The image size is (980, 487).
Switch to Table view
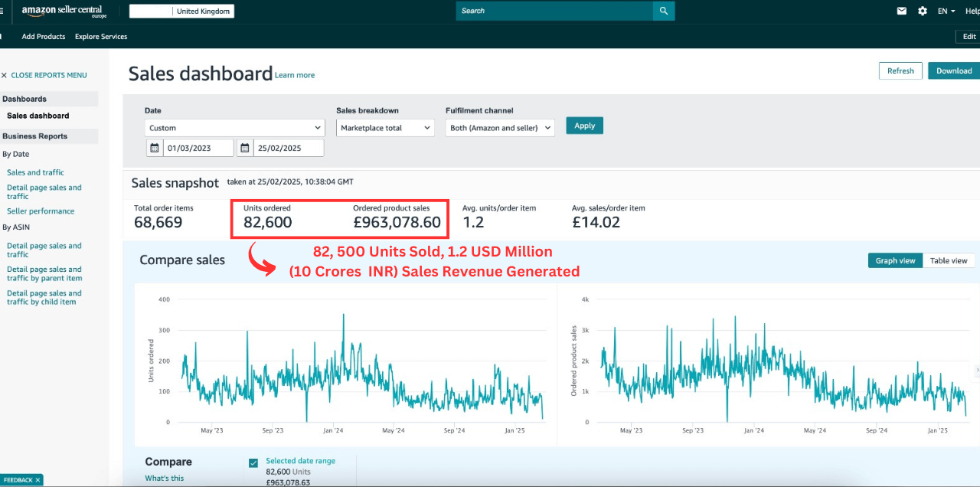[x=949, y=260]
